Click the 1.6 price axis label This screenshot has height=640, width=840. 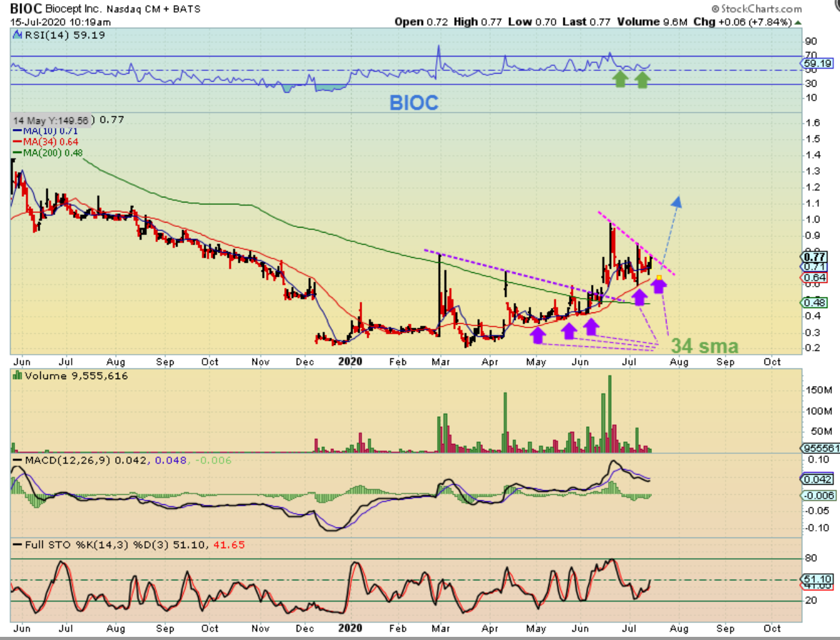tap(813, 123)
